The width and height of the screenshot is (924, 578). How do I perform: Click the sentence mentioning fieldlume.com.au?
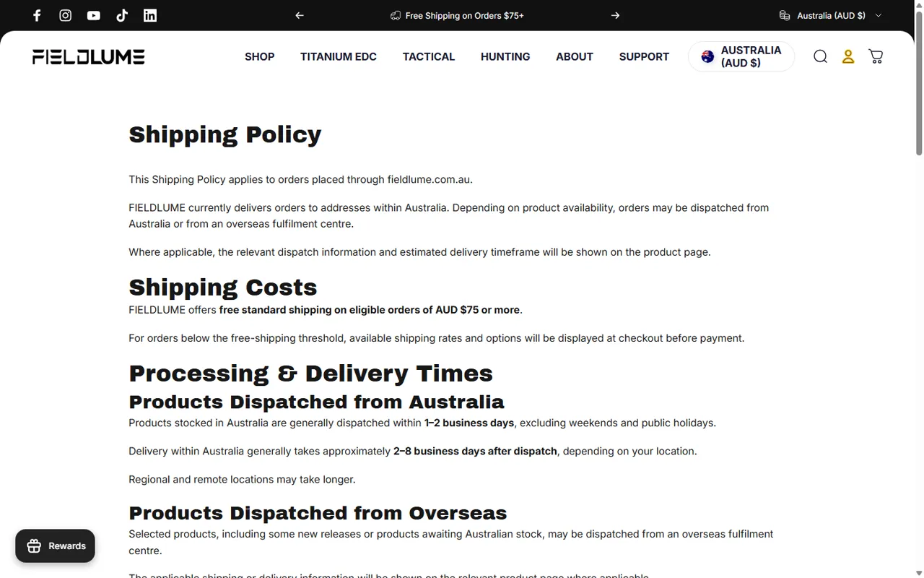click(x=301, y=179)
